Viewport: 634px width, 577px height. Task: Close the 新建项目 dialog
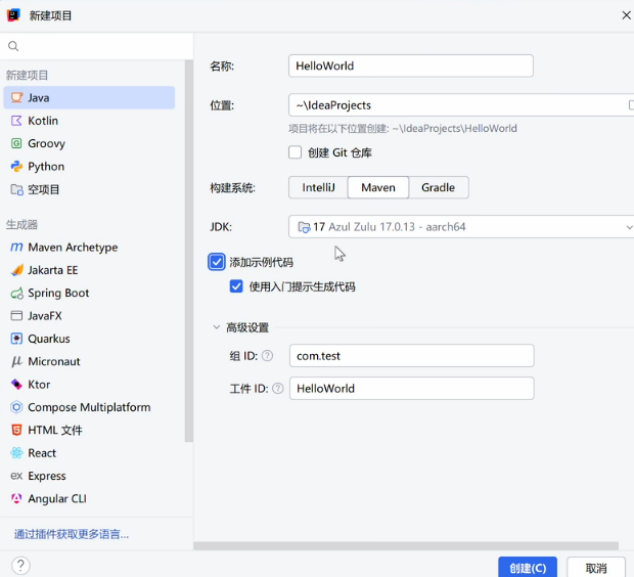pos(626,15)
